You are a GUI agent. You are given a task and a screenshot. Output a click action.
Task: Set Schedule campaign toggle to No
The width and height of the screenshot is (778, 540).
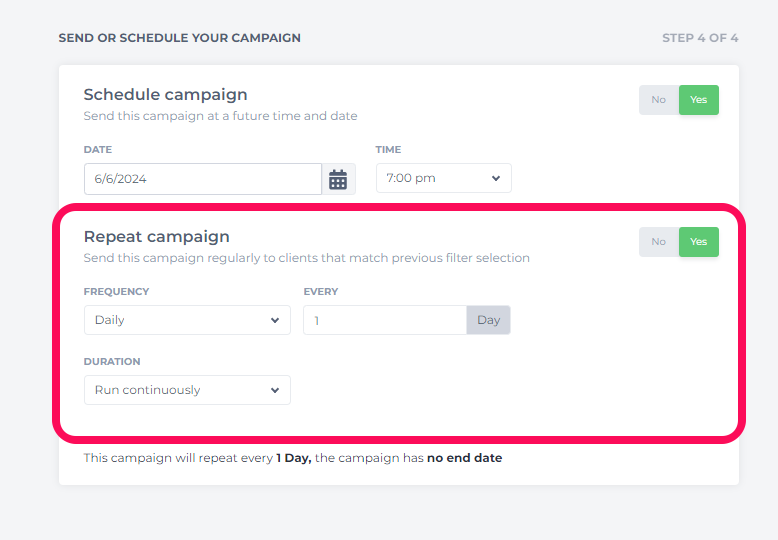[658, 100]
